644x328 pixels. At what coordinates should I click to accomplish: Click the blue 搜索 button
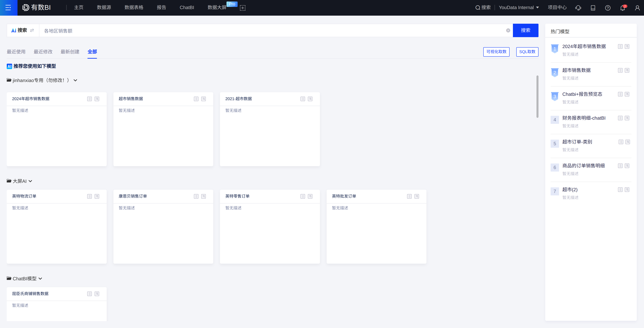coord(526,30)
